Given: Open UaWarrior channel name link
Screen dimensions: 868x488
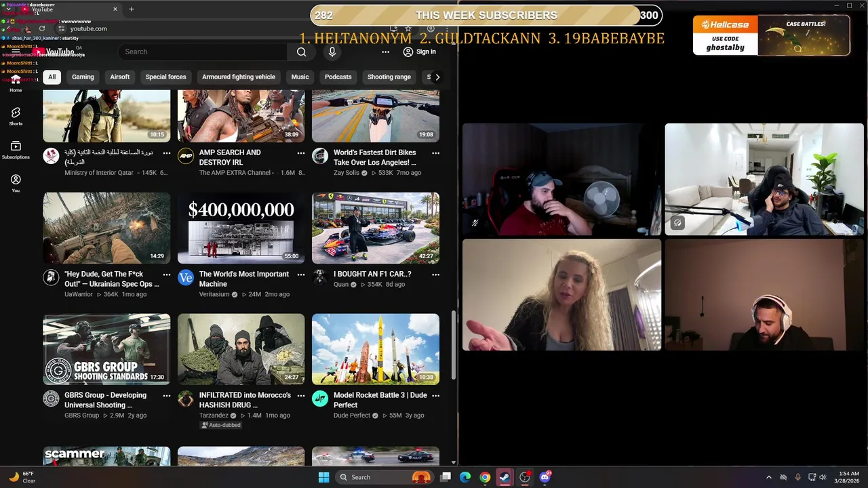Looking at the screenshot, I should 79,294.
